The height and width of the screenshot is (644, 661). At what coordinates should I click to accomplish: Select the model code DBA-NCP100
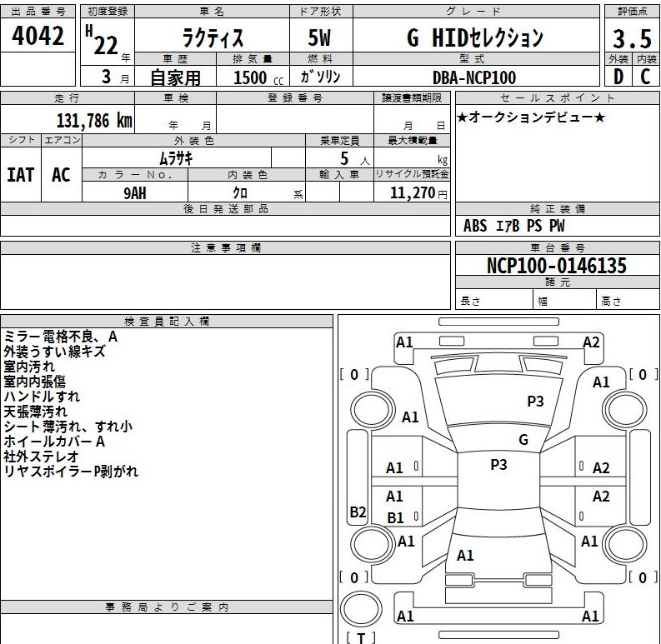point(474,77)
